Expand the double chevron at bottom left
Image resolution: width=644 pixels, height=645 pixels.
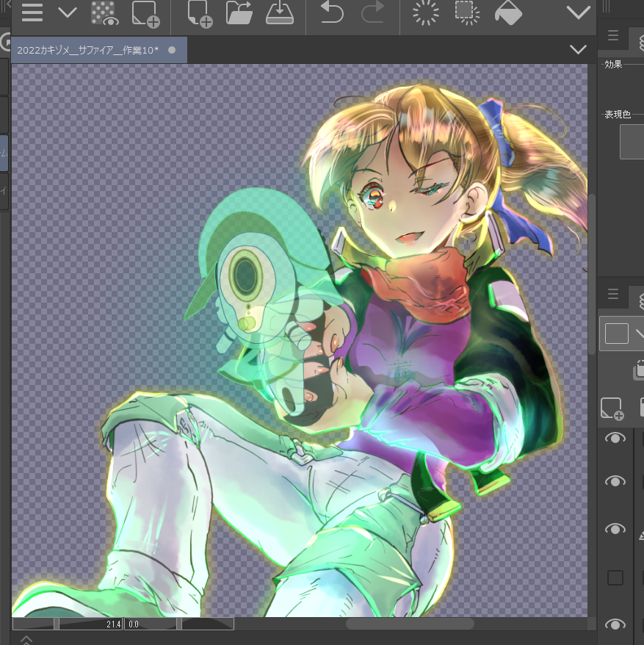pyautogui.click(x=26, y=640)
